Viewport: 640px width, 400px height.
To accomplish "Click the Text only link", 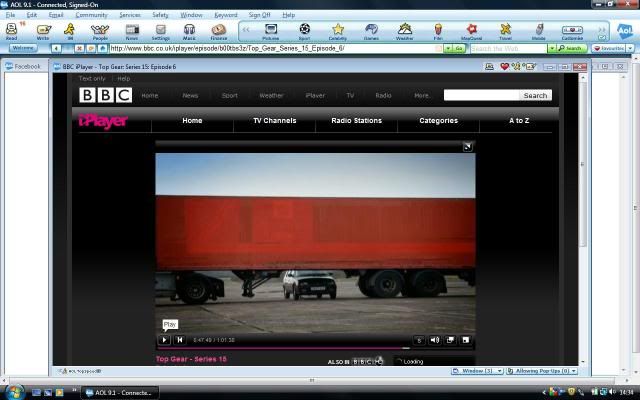I will click(92, 78).
